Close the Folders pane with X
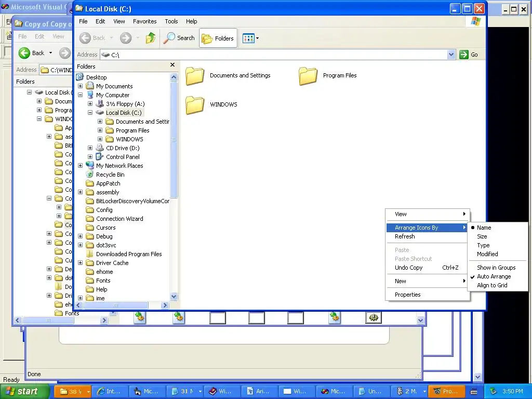Viewport: 532px width, 399px height. tap(172, 65)
